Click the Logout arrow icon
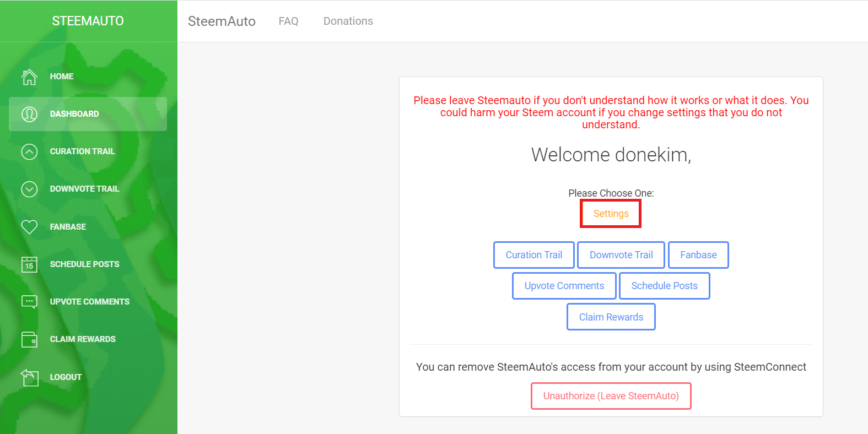868x434 pixels. 29,377
